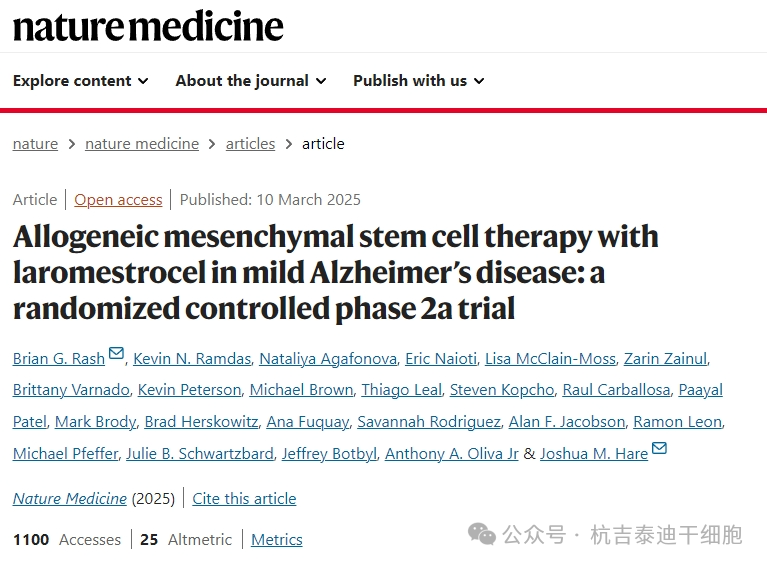Expand the Explore content menu

[80, 81]
